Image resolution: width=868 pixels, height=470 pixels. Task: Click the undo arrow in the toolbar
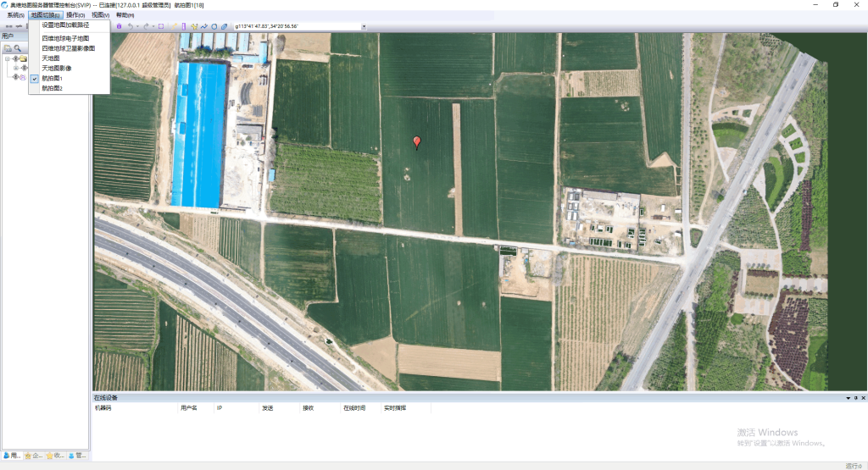[131, 26]
